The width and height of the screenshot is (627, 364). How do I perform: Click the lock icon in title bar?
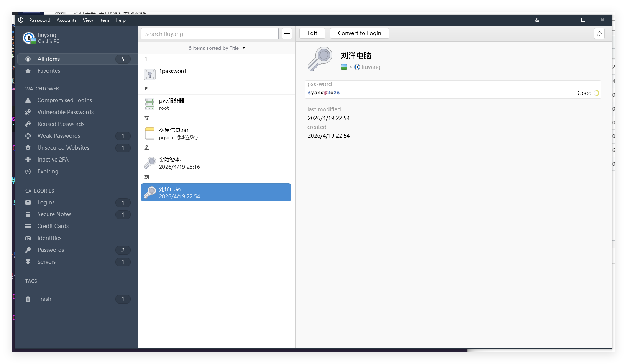[537, 20]
